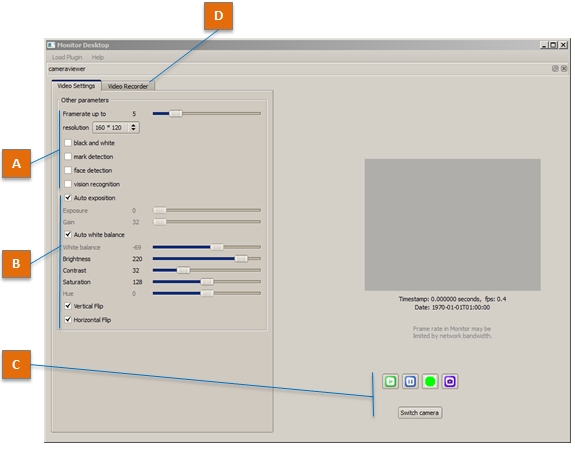Viewport: 575px width, 451px height.
Task: Click the green record circle button
Action: [430, 381]
